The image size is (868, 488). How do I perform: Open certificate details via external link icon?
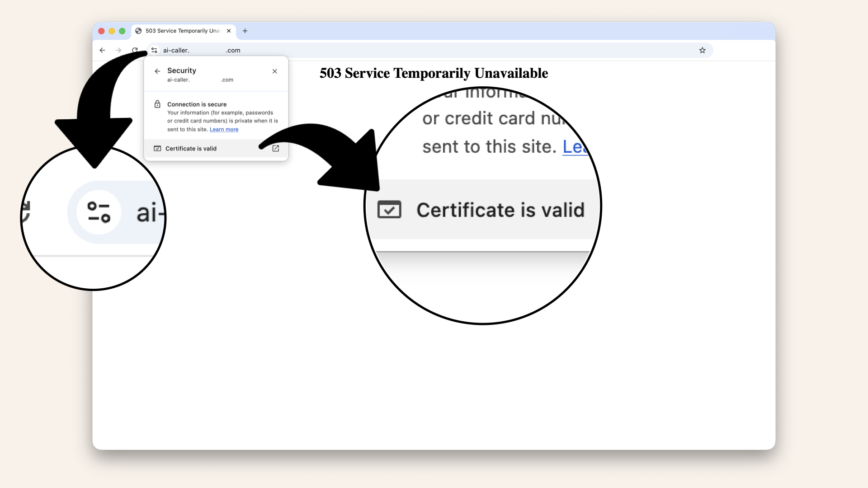point(275,148)
